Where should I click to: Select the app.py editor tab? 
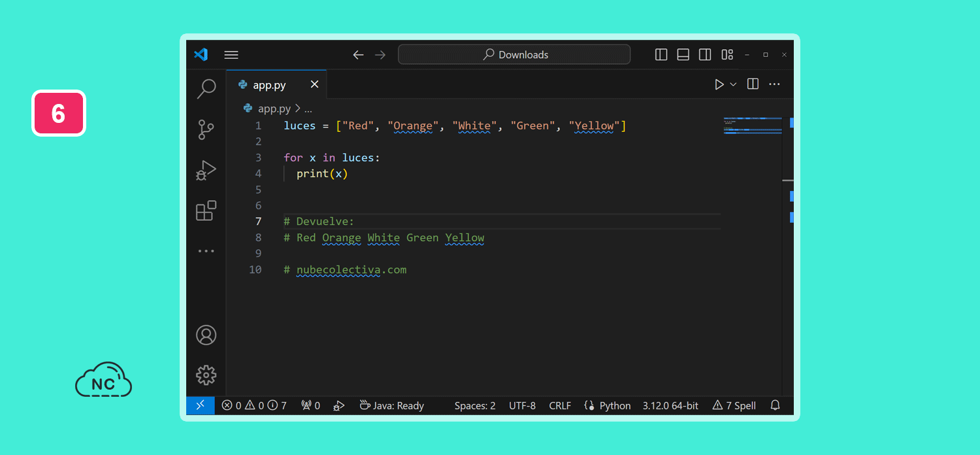click(276, 84)
